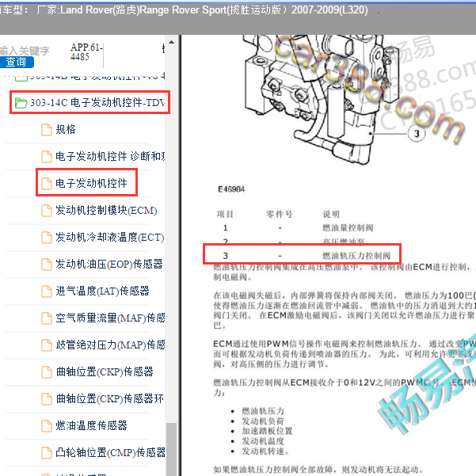Open 发动机油压(EOP)传感器 document
The width and height of the screenshot is (476, 476).
(109, 264)
